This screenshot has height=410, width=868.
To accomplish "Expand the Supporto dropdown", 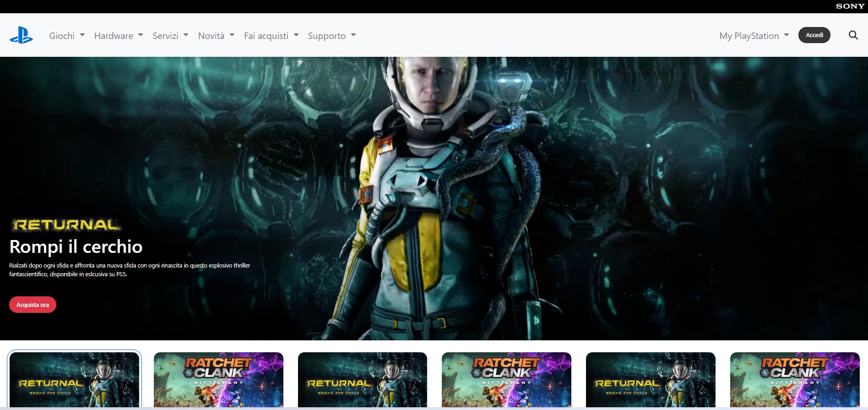I will [x=331, y=36].
